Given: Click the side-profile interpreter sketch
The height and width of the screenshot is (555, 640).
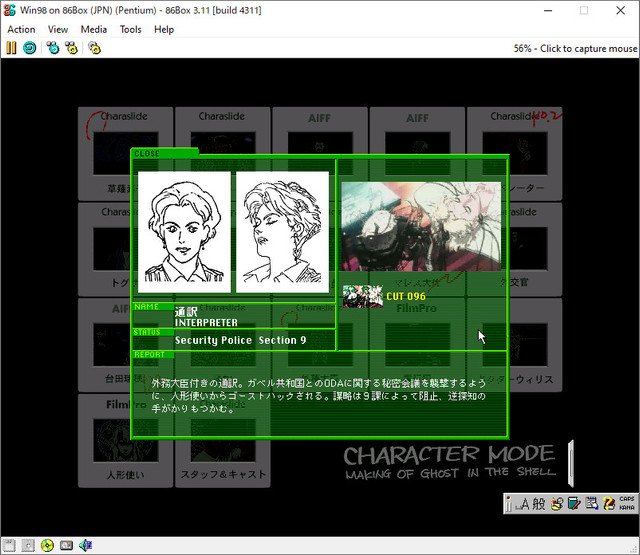Looking at the screenshot, I should coord(282,232).
